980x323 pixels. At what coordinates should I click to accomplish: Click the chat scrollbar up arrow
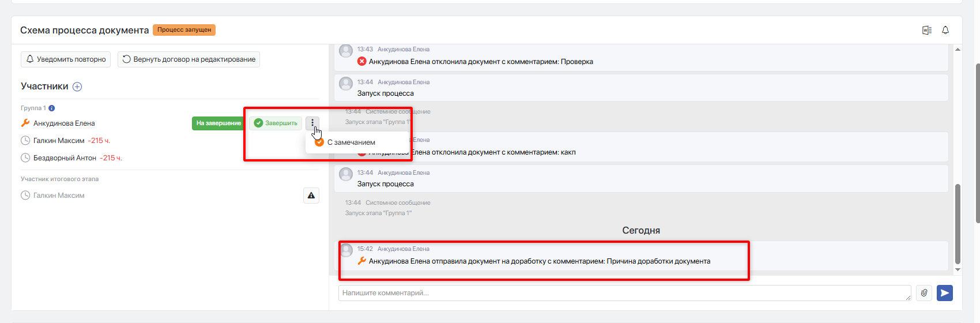click(958, 49)
